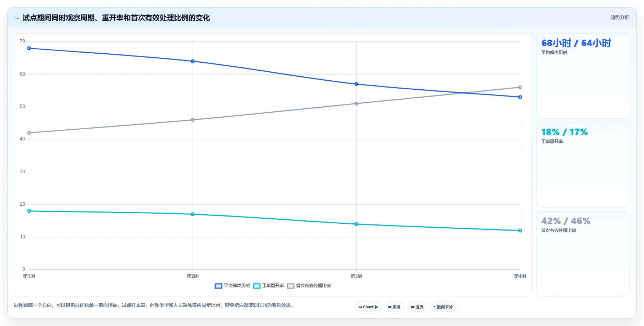Select the 进度 tag chip
The height and width of the screenshot is (326, 644).
coord(417,307)
